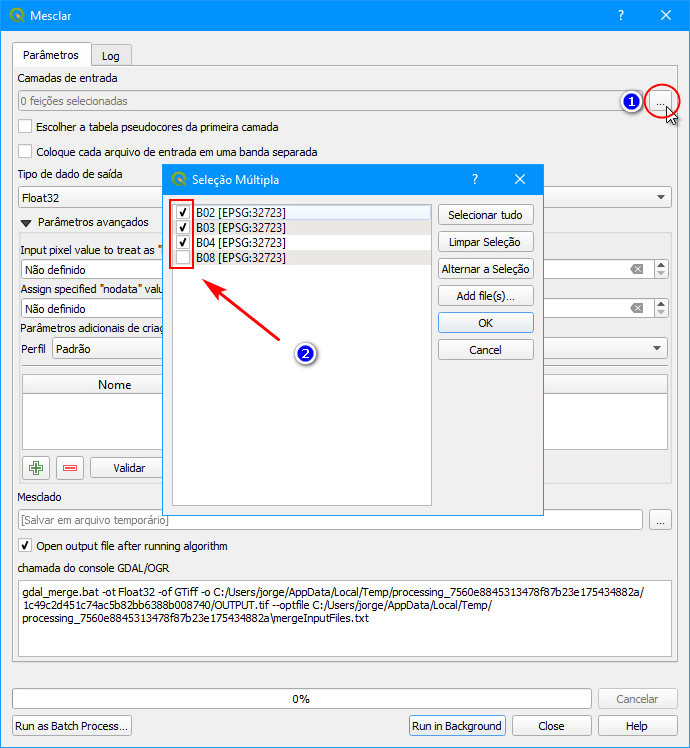Uncheck the B02 layer checkbox
690x748 pixels.
pos(183,213)
